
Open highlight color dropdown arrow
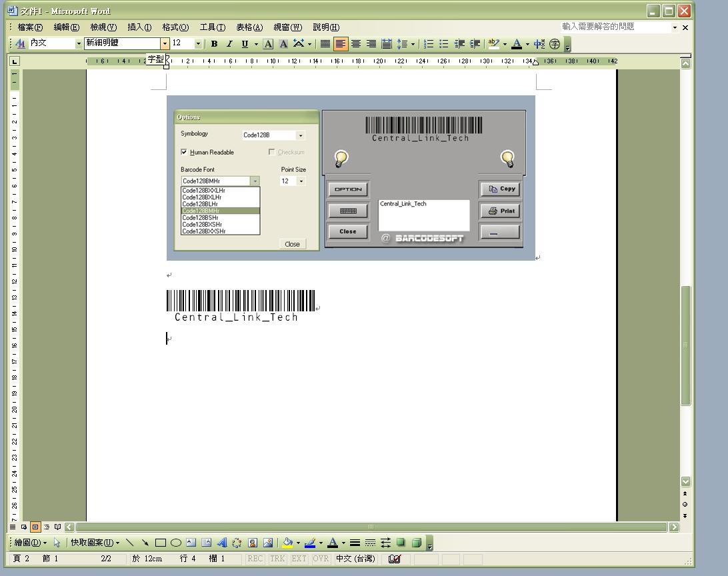pos(505,44)
